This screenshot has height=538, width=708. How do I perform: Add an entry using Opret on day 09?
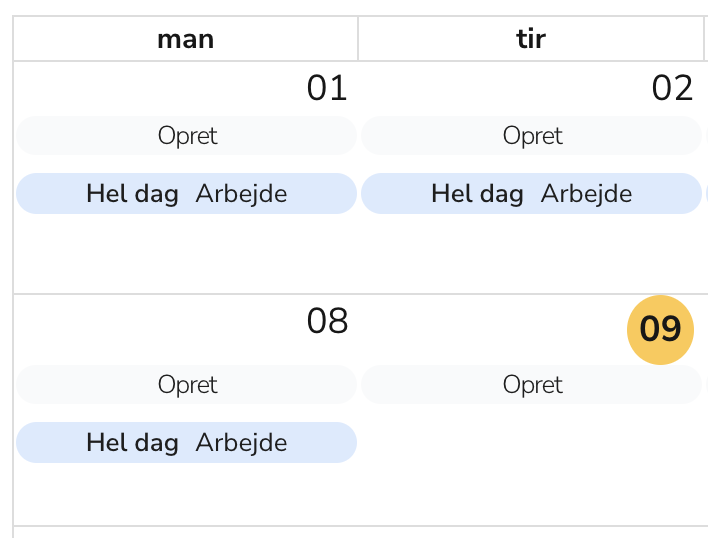(532, 385)
